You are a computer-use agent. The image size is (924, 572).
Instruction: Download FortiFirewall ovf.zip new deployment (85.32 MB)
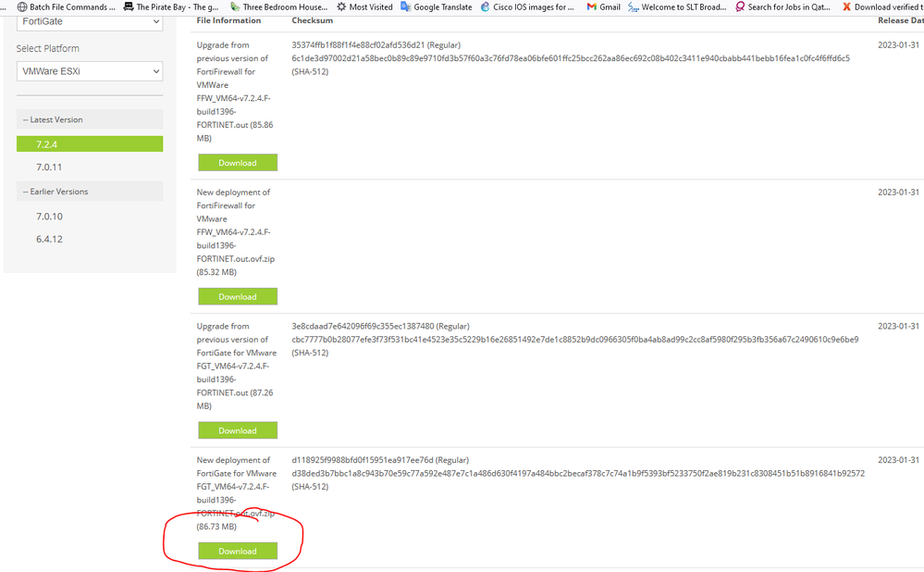click(238, 296)
